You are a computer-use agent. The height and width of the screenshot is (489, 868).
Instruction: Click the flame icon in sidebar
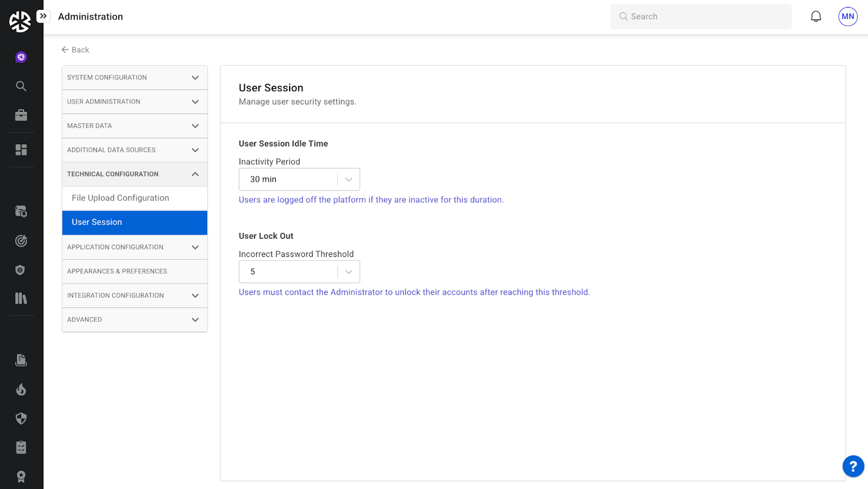(x=21, y=389)
